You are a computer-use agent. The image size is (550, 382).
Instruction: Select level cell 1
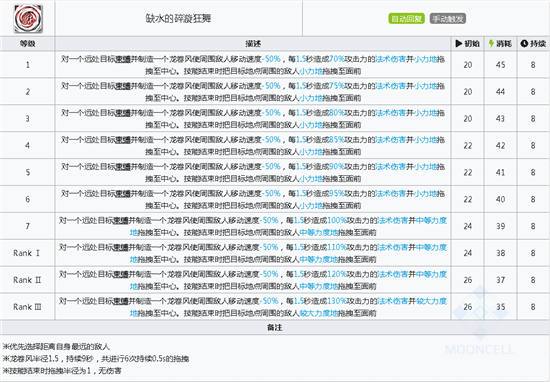coord(27,65)
